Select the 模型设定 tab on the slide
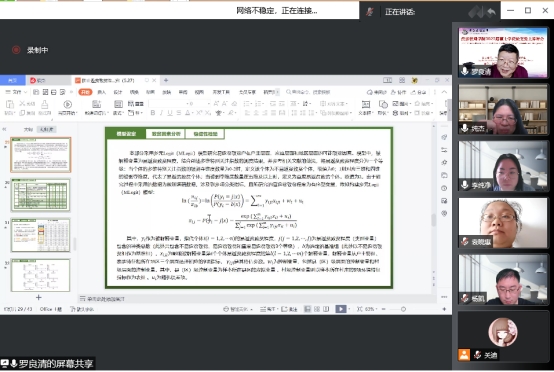Screen dimensions: 554x372 point(126,134)
